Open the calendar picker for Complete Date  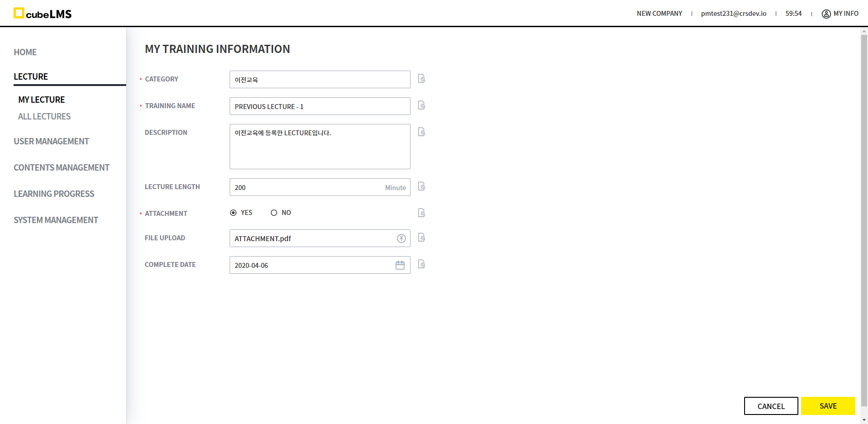click(400, 265)
